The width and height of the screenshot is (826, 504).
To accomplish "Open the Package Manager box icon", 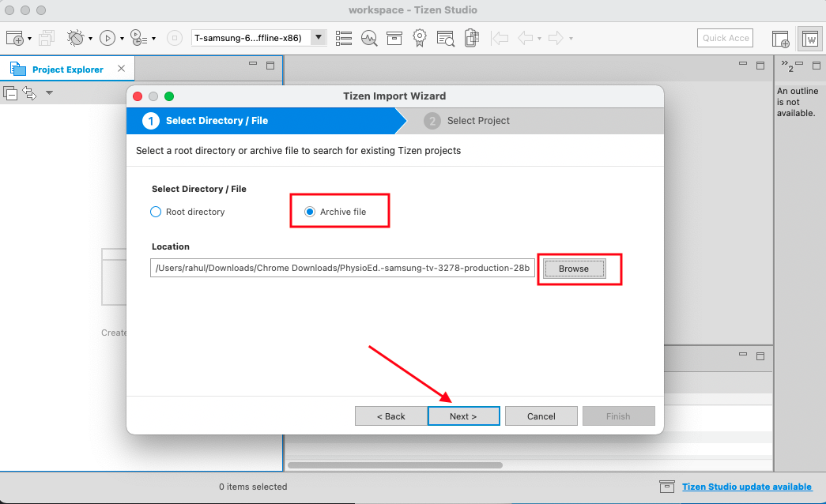I will [x=394, y=38].
